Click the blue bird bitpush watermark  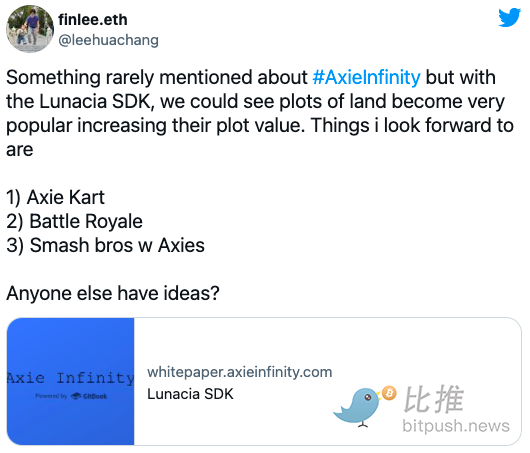tap(359, 407)
